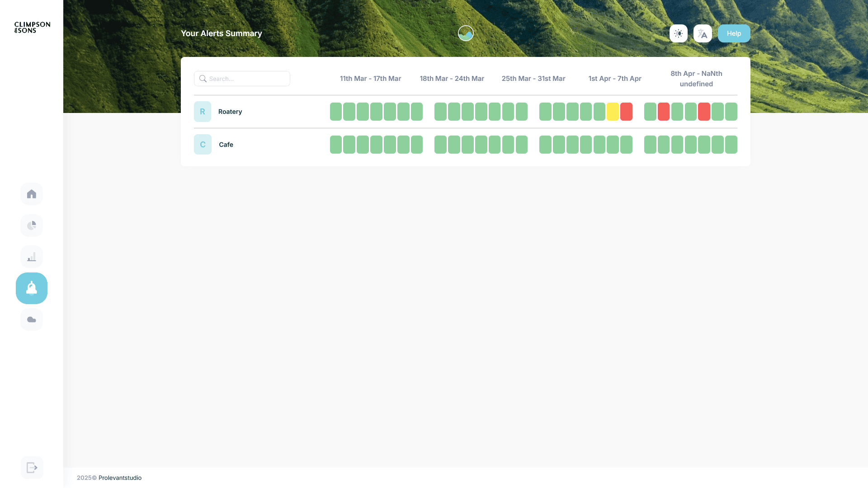Image resolution: width=868 pixels, height=488 pixels.
Task: Click the round profile avatar image
Action: (x=466, y=33)
